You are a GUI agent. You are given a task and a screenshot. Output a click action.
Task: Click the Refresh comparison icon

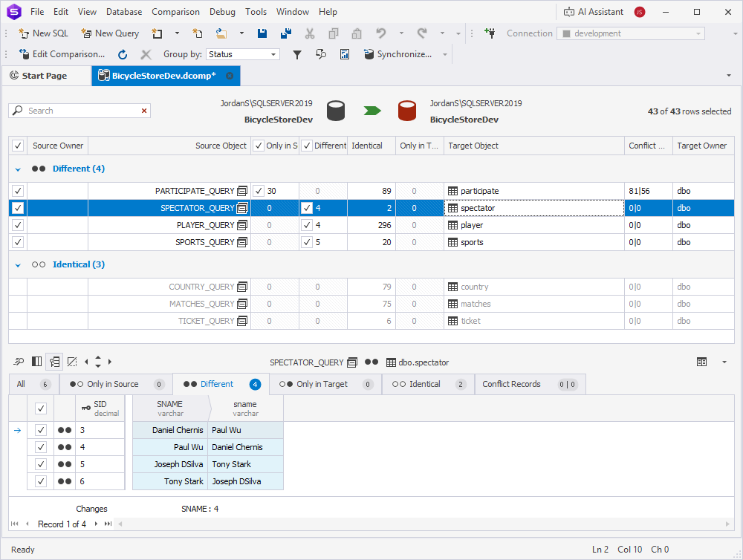coord(123,54)
